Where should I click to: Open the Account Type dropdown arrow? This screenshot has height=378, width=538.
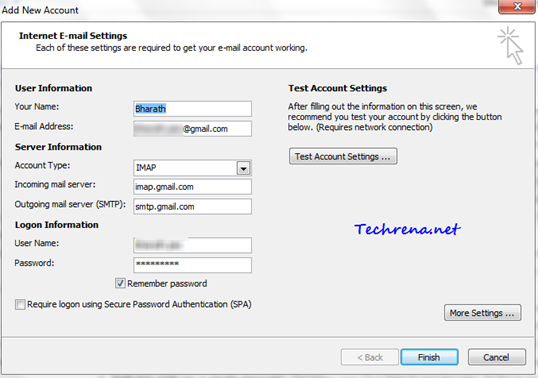(x=243, y=168)
